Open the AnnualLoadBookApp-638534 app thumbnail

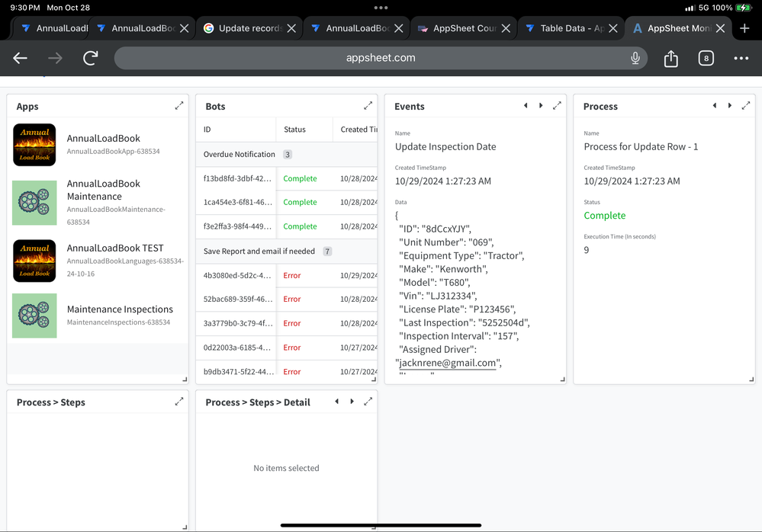click(x=34, y=145)
